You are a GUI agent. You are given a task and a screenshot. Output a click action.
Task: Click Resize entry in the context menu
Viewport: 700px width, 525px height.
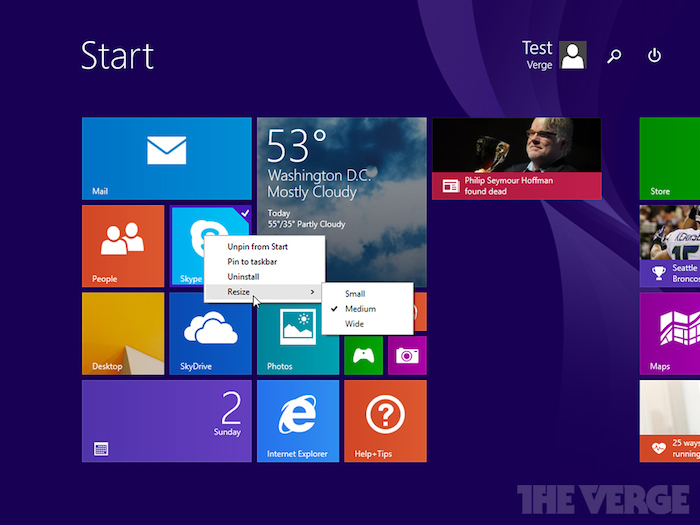click(x=264, y=292)
